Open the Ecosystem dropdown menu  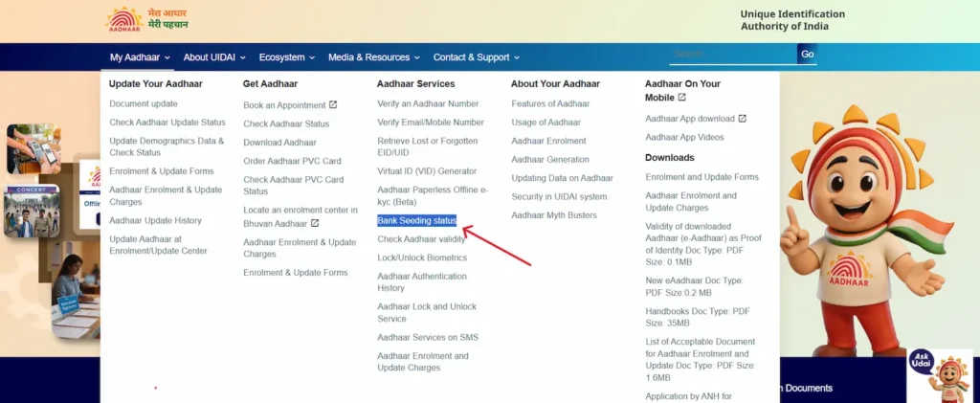pos(287,56)
